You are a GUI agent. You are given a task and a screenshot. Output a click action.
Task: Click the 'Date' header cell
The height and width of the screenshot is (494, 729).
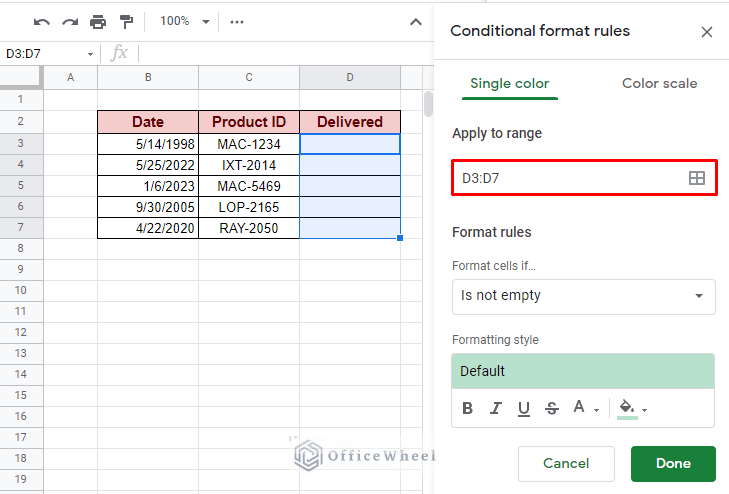click(148, 122)
